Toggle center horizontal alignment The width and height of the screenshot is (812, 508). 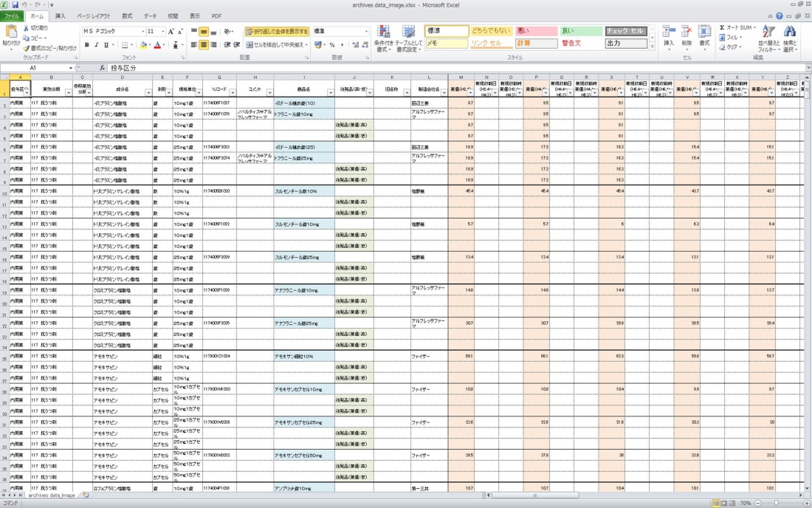click(x=204, y=45)
